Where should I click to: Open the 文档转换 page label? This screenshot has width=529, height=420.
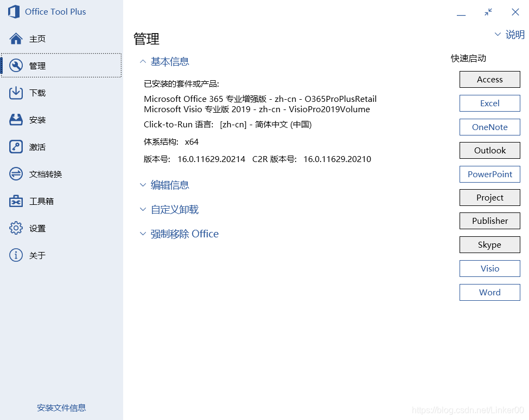pyautogui.click(x=46, y=175)
